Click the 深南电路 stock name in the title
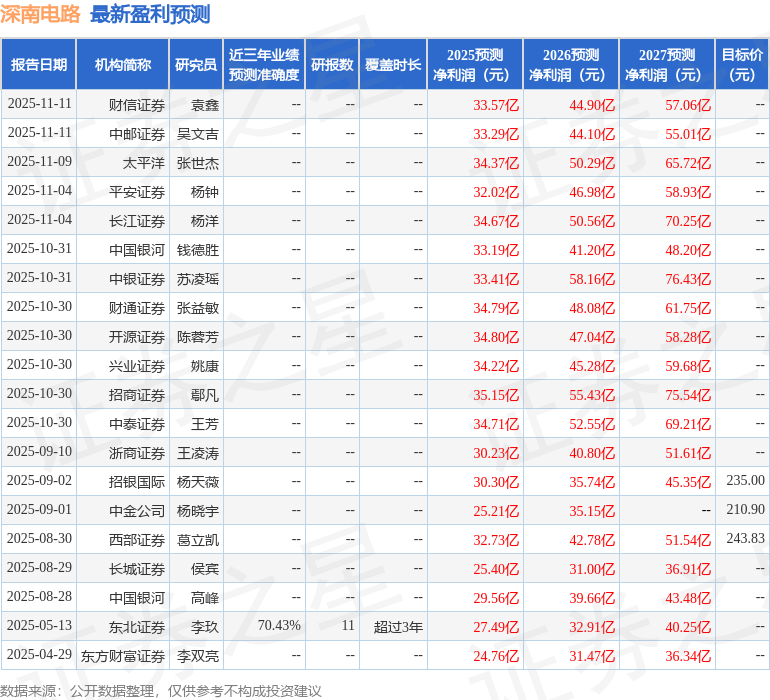Viewport: 770px width, 700px height. [x=42, y=14]
